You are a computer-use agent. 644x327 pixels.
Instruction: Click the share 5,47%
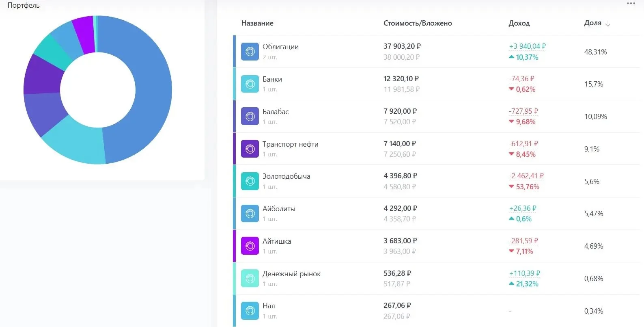click(594, 214)
